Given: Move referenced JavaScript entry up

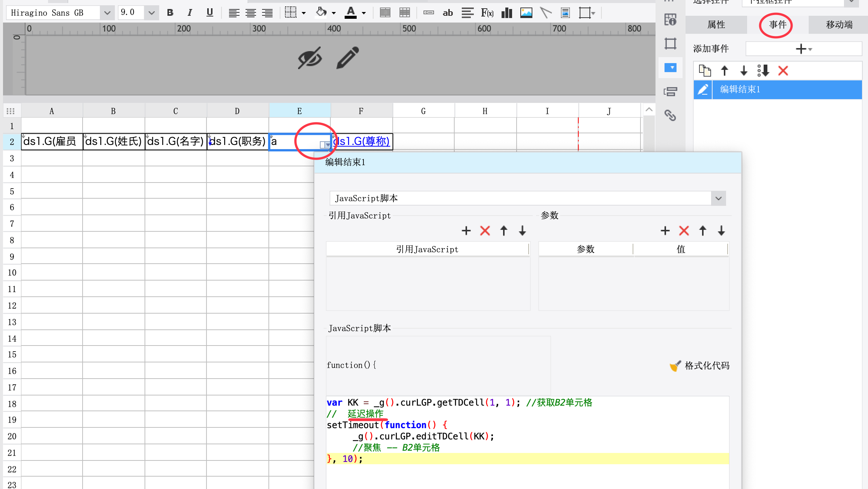Looking at the screenshot, I should [504, 231].
